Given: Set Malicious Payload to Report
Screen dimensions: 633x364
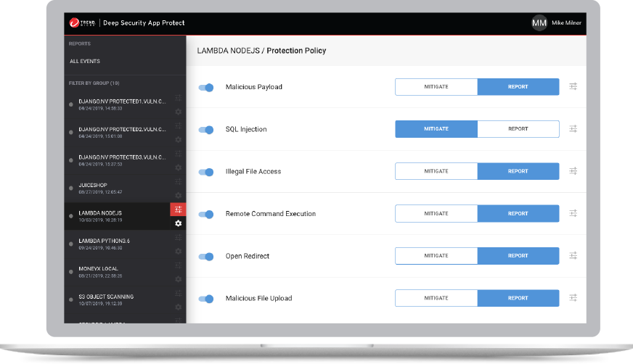Looking at the screenshot, I should coord(518,87).
